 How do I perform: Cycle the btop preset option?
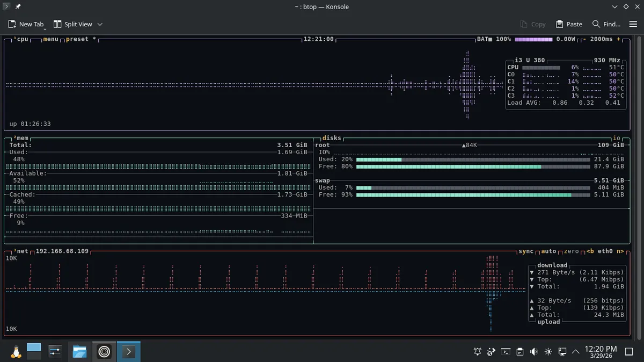[x=77, y=39]
